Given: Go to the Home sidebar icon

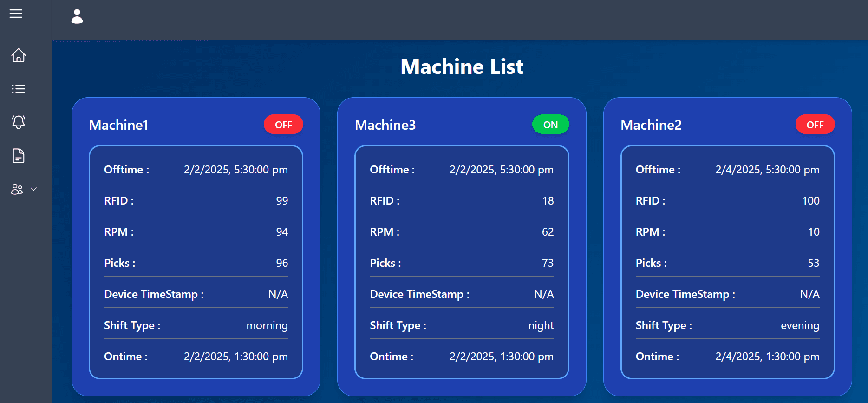Looking at the screenshot, I should 19,55.
